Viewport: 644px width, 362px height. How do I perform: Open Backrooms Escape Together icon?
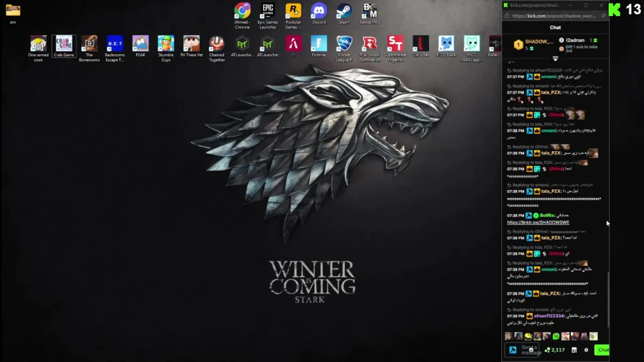115,49
